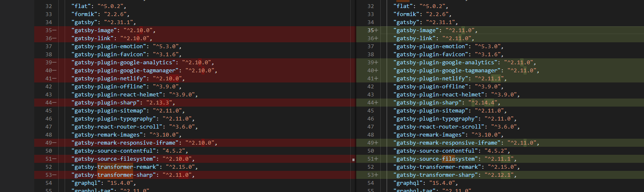Image resolution: width=644 pixels, height=192 pixels.
Task: Click gutter marker "35+" for added line
Action: tap(372, 30)
